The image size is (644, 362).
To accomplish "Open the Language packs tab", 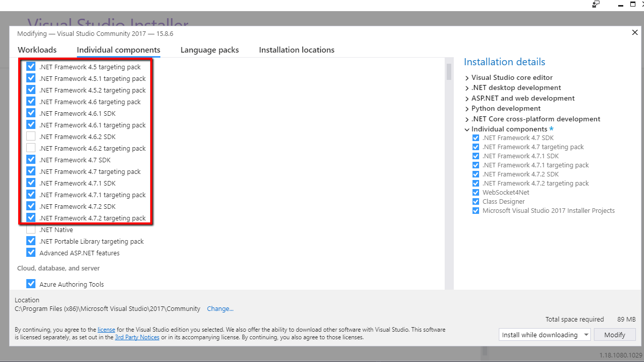I will click(209, 50).
